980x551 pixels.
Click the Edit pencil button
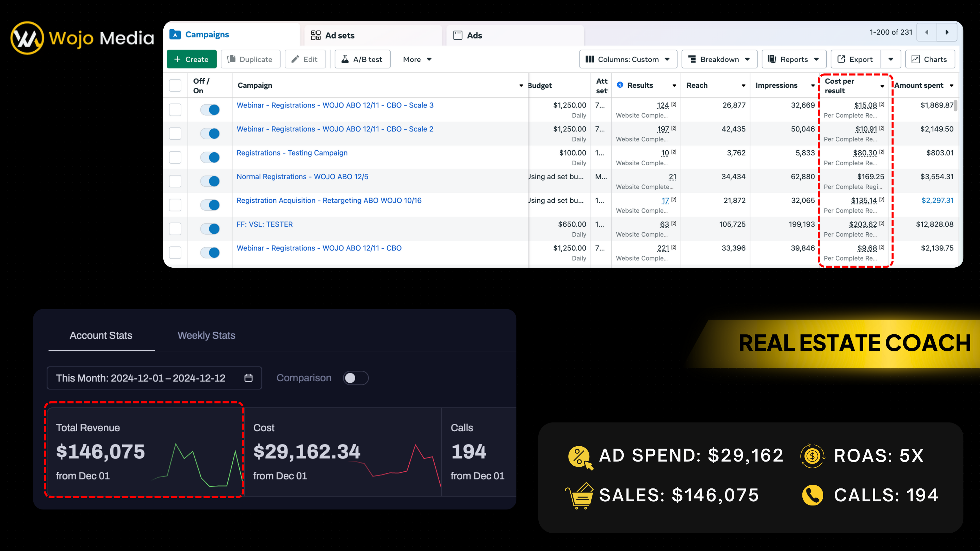(x=305, y=59)
